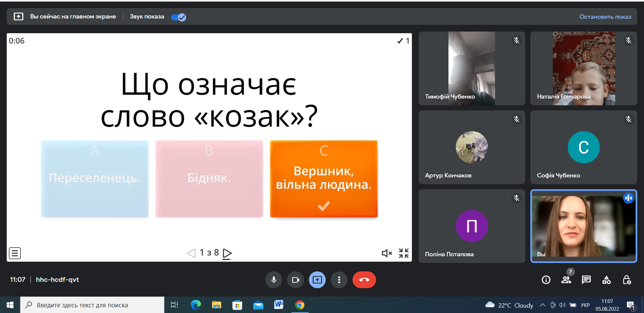This screenshot has width=644, height=313.
Task: Click Остановить показ to stop presenting
Action: (605, 17)
